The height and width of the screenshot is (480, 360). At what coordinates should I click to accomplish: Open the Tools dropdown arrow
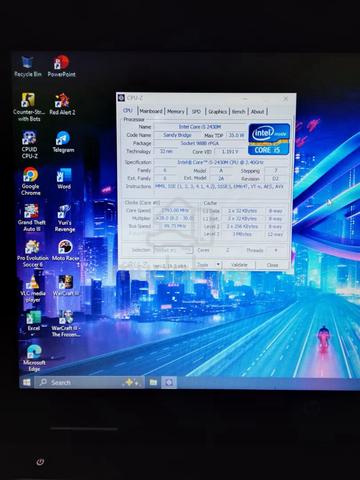pyautogui.click(x=218, y=265)
